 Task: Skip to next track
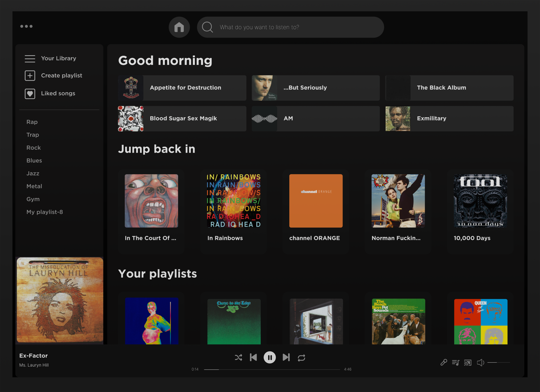click(x=286, y=357)
